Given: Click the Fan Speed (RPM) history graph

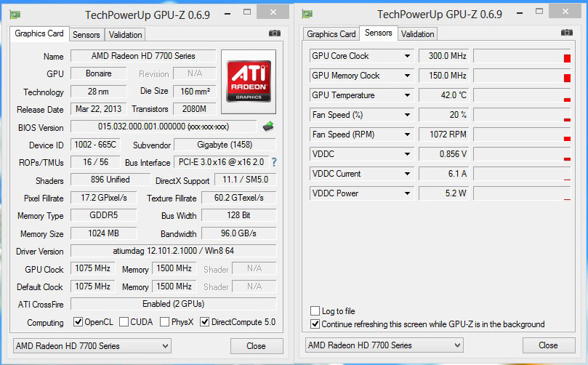Looking at the screenshot, I should click(x=522, y=135).
